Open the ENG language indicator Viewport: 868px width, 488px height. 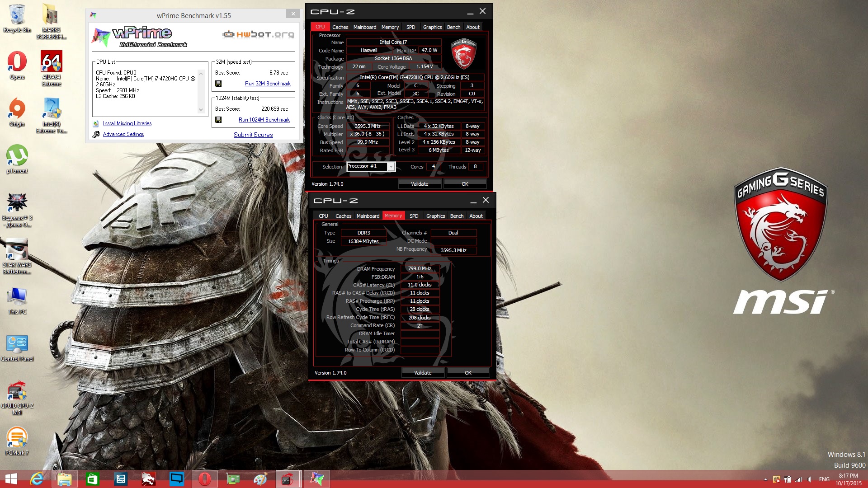pos(824,479)
